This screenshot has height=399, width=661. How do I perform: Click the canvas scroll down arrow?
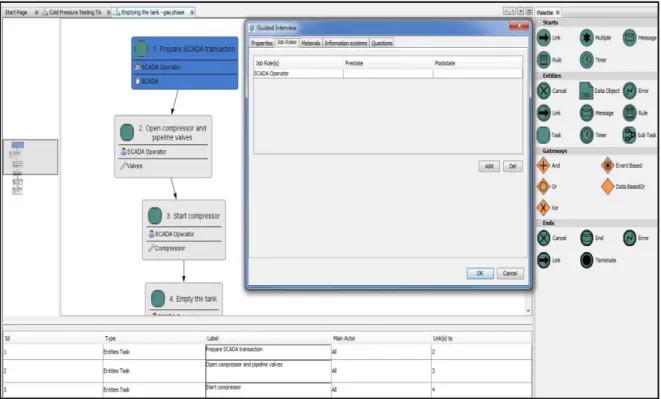pyautogui.click(x=528, y=311)
